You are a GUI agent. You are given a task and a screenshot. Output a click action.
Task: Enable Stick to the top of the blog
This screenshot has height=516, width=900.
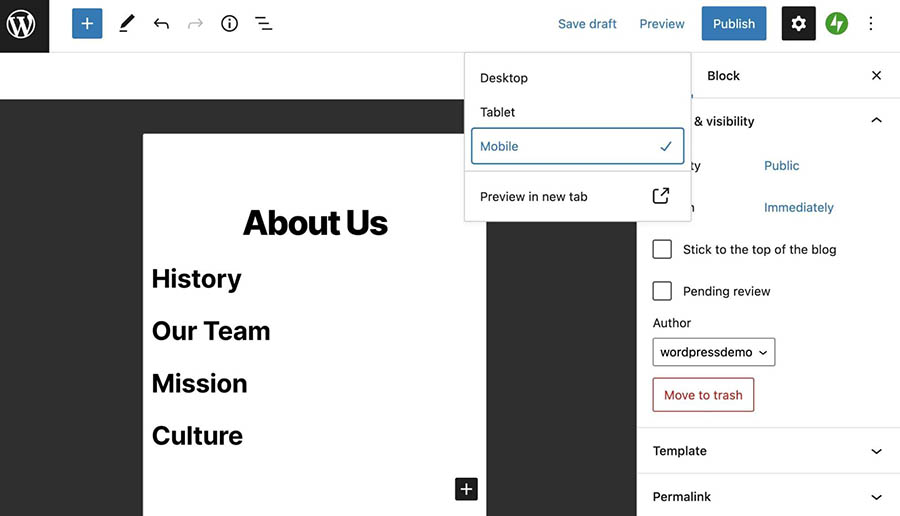click(662, 249)
